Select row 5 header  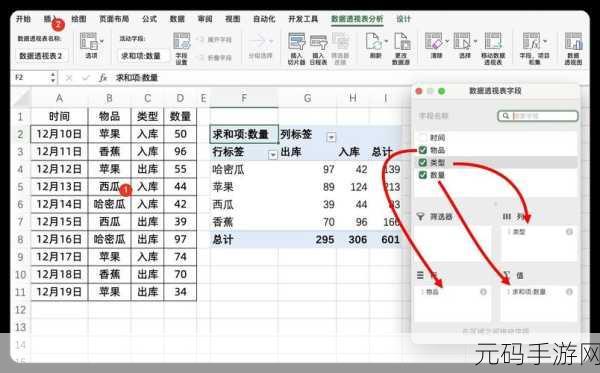pyautogui.click(x=20, y=187)
